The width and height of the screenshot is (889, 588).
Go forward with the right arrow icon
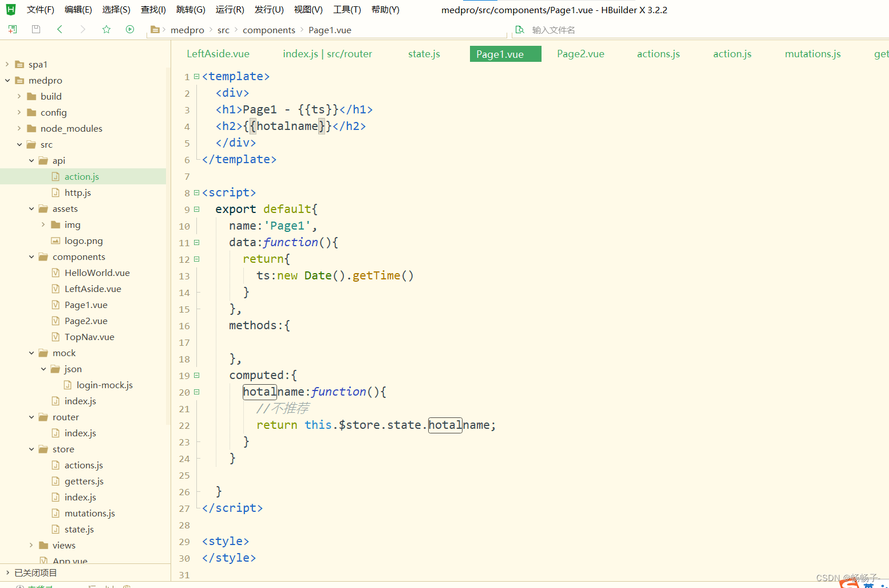coord(83,29)
